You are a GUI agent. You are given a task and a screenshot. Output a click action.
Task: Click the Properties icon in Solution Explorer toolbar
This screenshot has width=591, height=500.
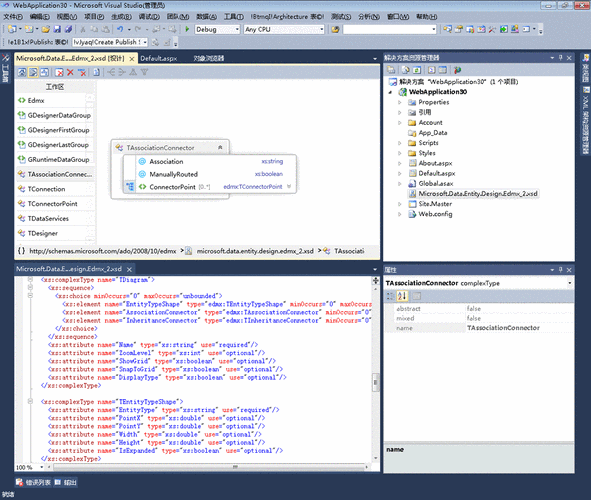click(x=390, y=70)
